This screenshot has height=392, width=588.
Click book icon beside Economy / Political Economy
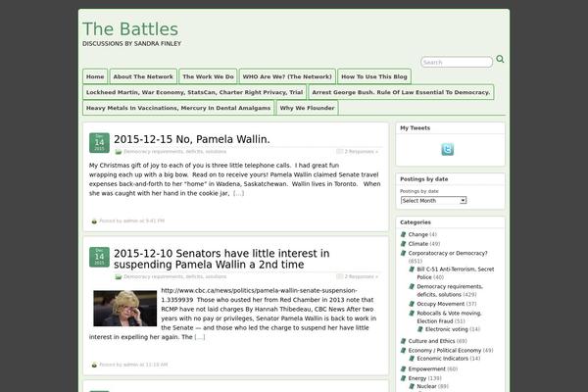point(404,351)
